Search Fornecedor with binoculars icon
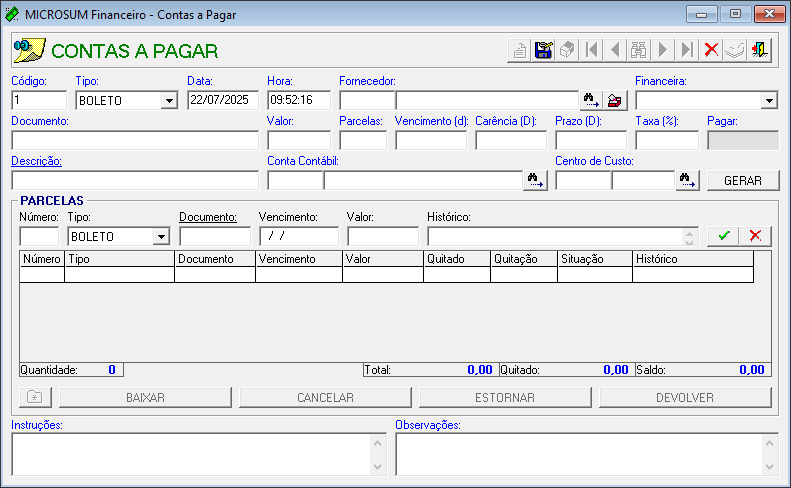 tap(591, 100)
